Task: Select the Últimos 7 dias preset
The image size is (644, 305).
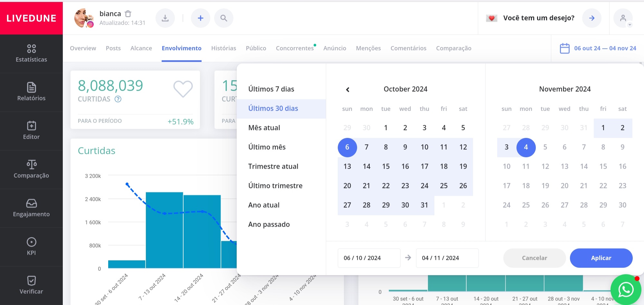Action: coord(271,89)
